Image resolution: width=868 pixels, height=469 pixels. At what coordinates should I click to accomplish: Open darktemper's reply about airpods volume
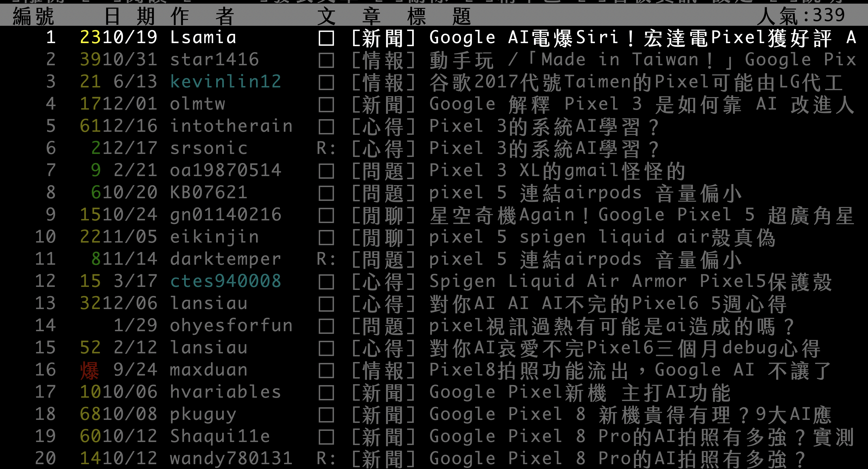coord(434,259)
